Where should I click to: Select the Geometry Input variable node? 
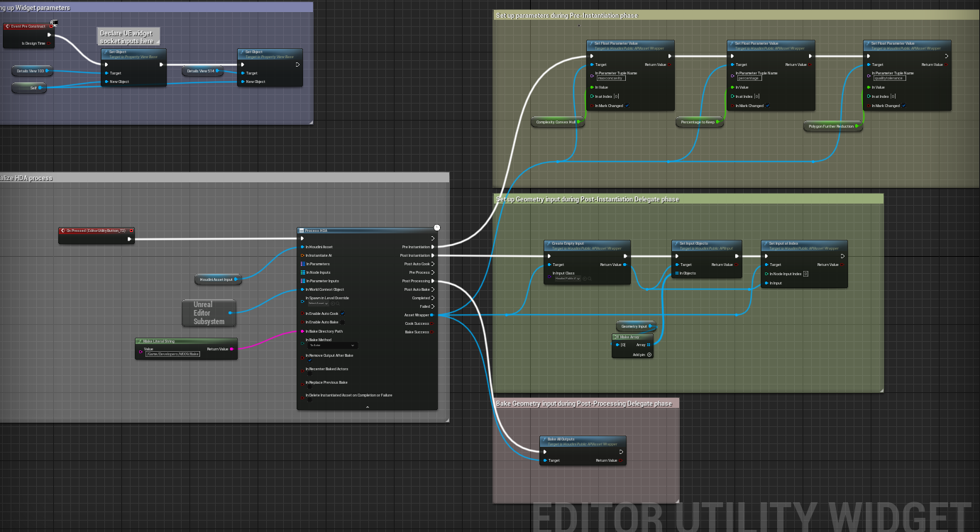(636, 326)
